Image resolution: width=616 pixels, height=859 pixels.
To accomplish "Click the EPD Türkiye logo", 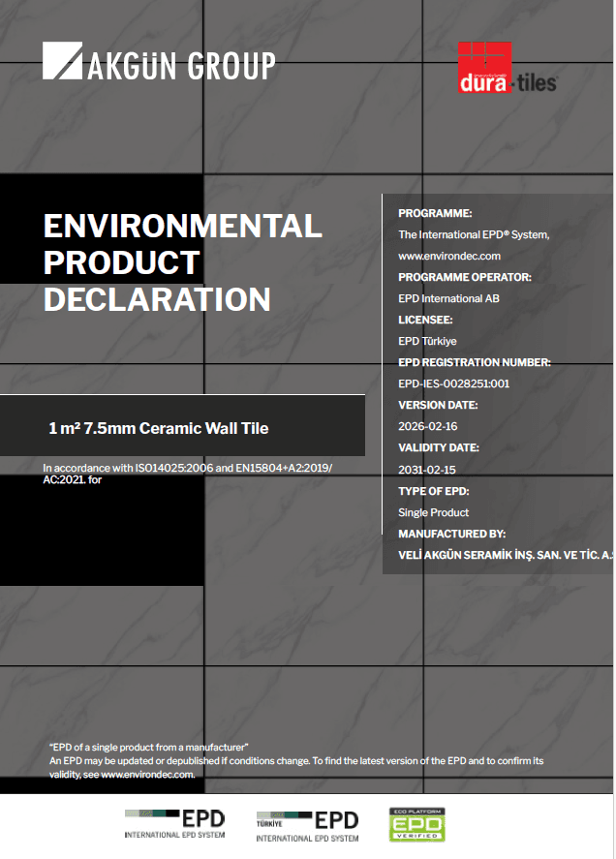I will (307, 824).
